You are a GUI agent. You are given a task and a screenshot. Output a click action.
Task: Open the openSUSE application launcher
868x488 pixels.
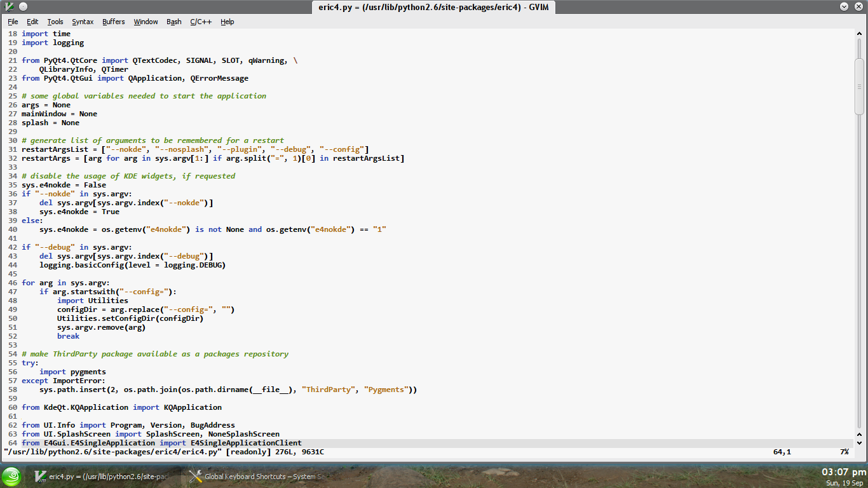click(x=11, y=477)
